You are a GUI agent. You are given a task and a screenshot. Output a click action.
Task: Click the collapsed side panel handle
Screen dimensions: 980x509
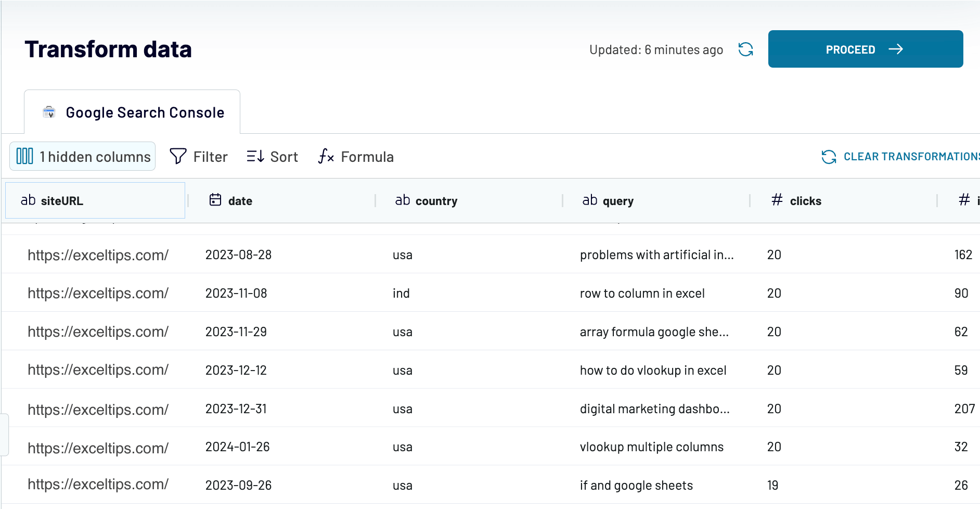click(4, 435)
